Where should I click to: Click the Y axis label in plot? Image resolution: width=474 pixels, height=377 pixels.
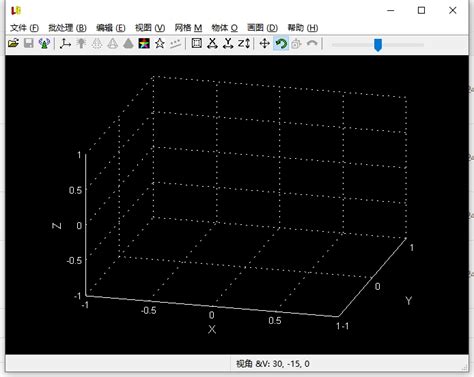coord(409,301)
